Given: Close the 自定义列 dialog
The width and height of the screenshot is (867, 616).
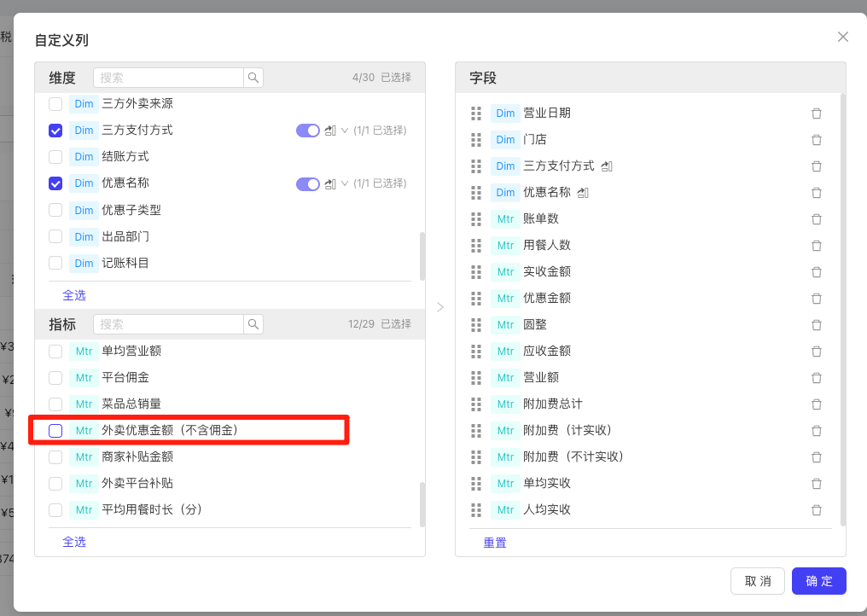Looking at the screenshot, I should [x=842, y=37].
